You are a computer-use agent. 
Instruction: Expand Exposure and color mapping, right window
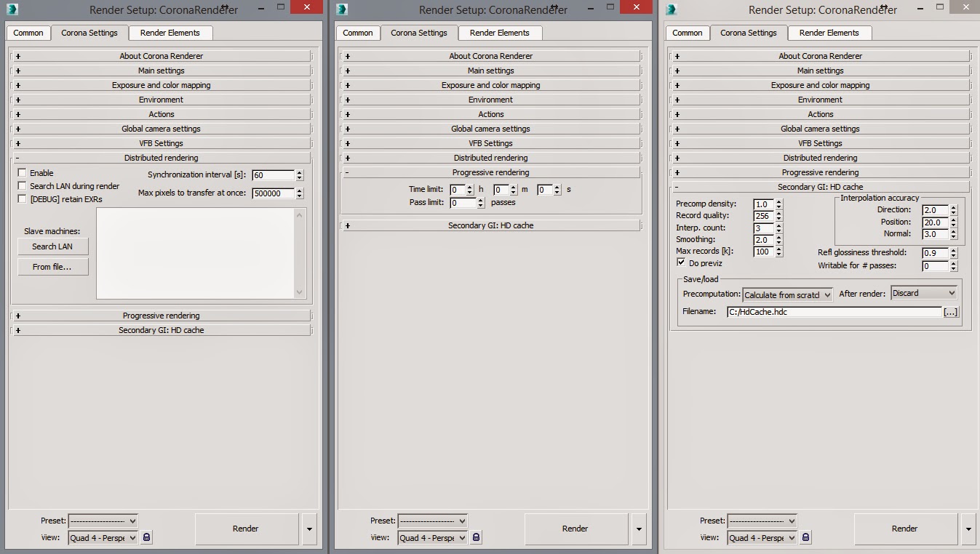pyautogui.click(x=821, y=85)
